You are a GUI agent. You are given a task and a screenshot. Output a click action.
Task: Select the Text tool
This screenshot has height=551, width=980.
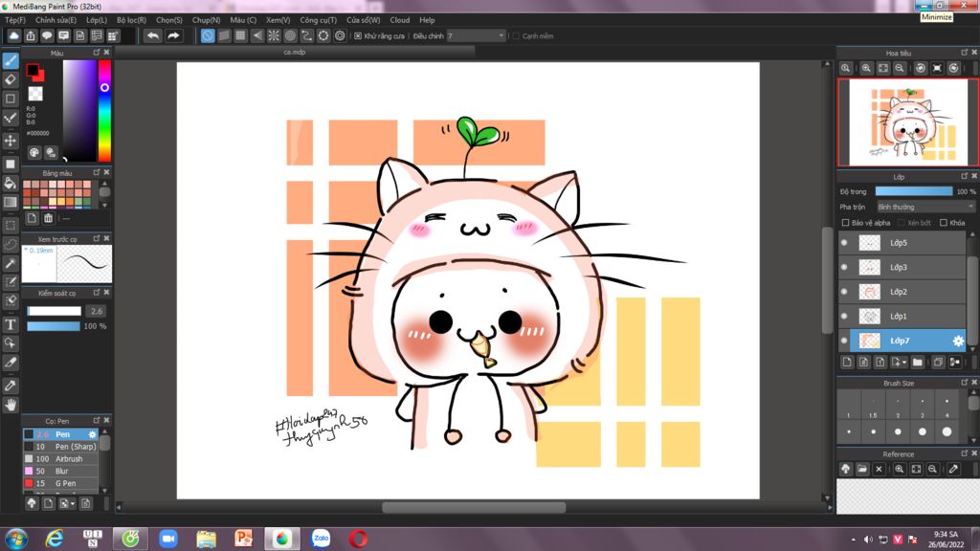[11, 324]
